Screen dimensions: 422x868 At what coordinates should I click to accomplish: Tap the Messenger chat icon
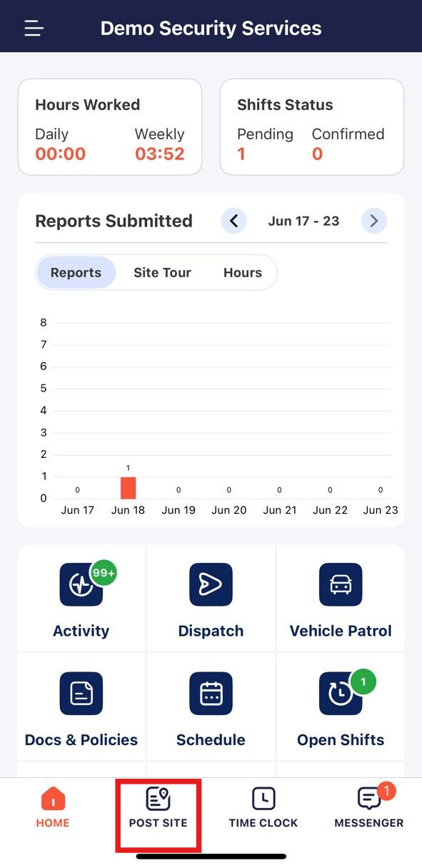[369, 798]
